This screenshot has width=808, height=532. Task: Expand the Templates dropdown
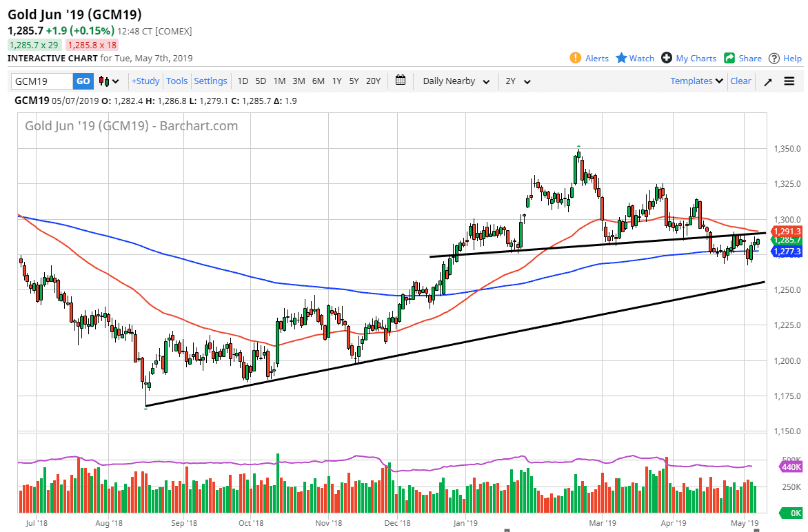(696, 81)
